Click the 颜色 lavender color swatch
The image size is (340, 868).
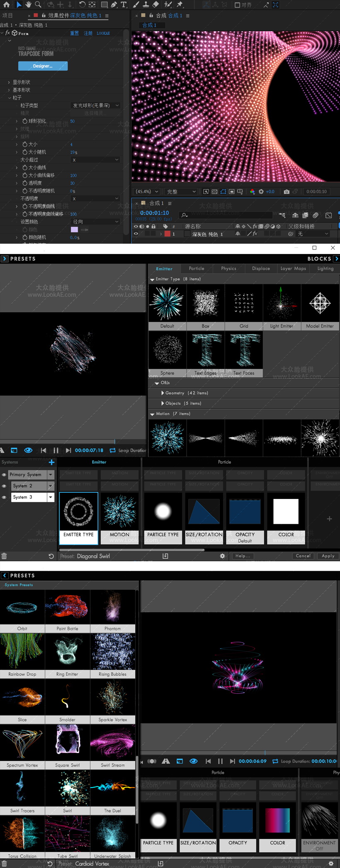pos(75,230)
